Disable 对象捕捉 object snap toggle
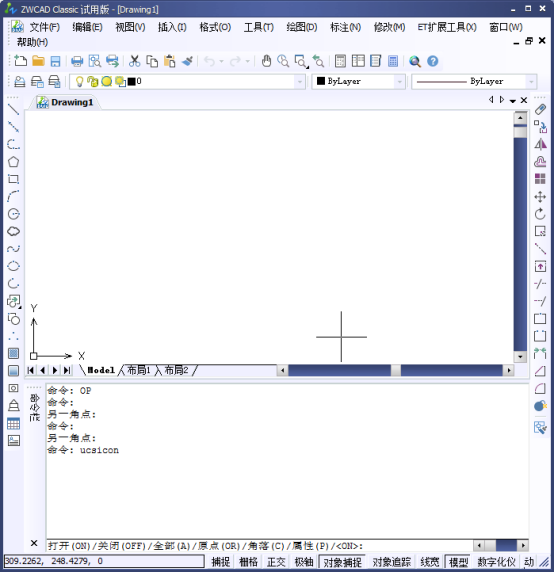Screen dimensions: 554x572 [x=343, y=561]
